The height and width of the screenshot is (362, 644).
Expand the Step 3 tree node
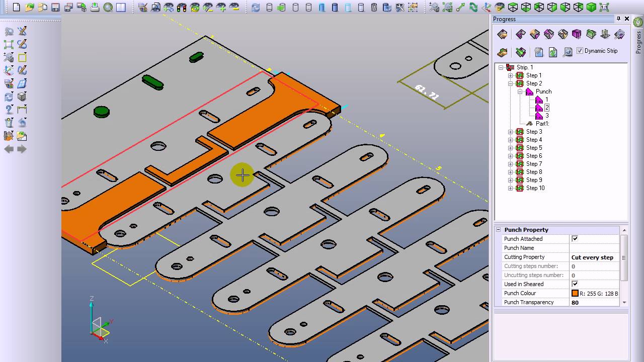click(x=510, y=132)
